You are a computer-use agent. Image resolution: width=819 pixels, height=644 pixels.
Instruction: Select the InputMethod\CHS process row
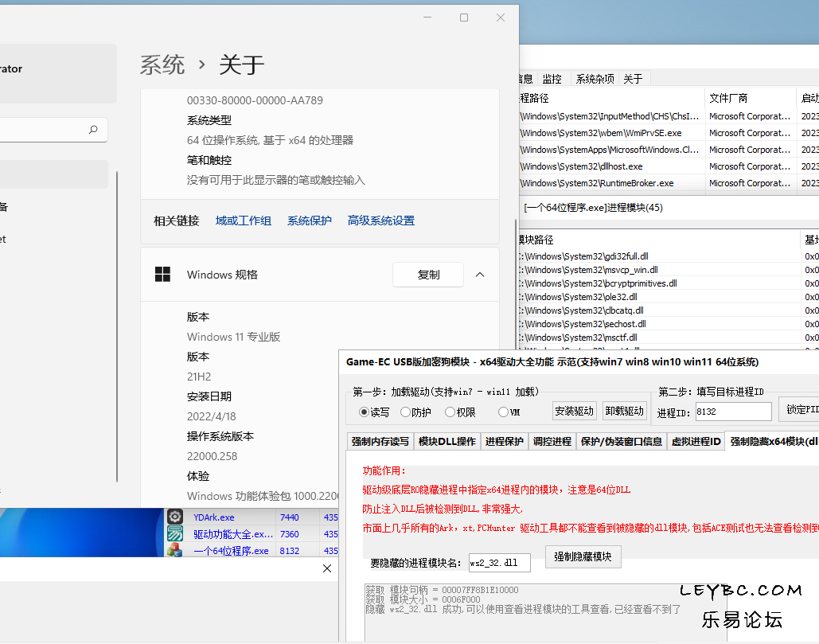[669, 116]
